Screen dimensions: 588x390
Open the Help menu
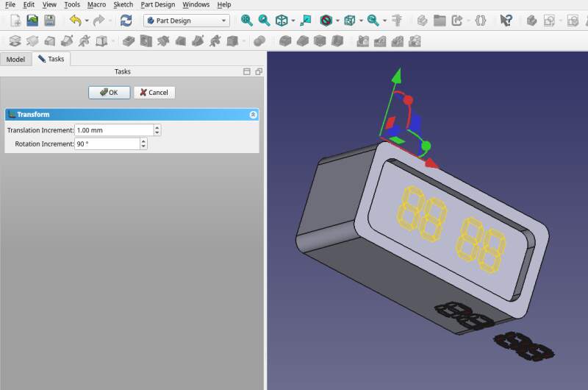click(224, 4)
